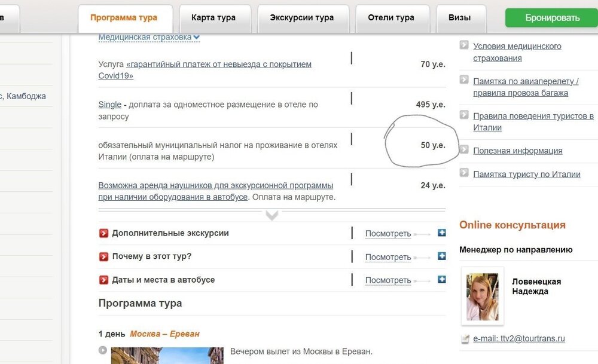The width and height of the screenshot is (598, 364).
Task: Click the Ловенецкая Надежда manager name
Action: pos(536,287)
